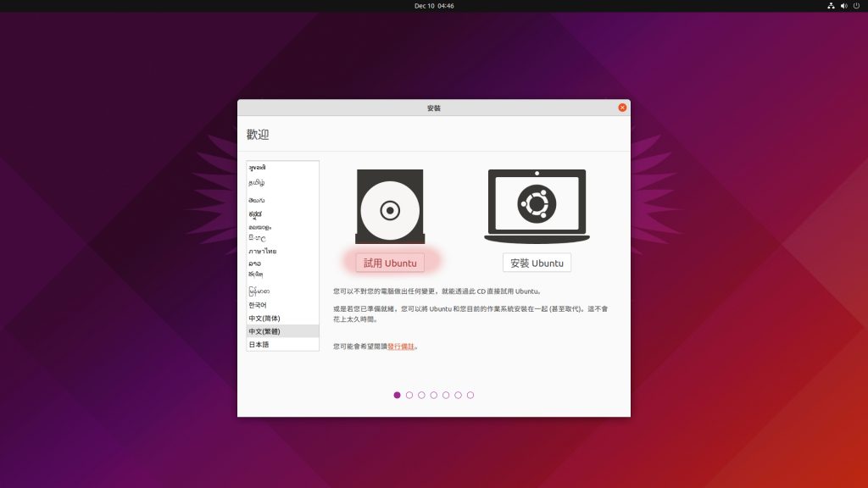Select 日本語 in the language list
This screenshot has height=488, width=868.
[282, 344]
